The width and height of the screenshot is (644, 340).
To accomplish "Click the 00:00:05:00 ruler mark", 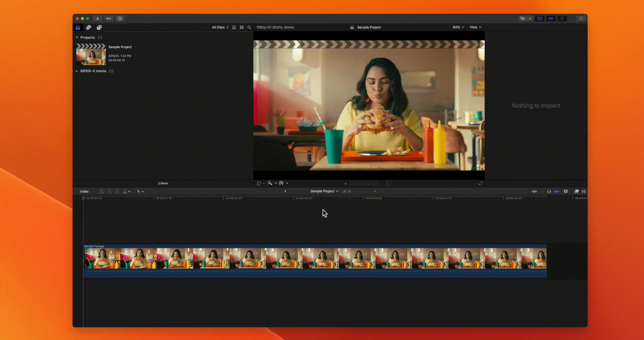I will click(444, 198).
